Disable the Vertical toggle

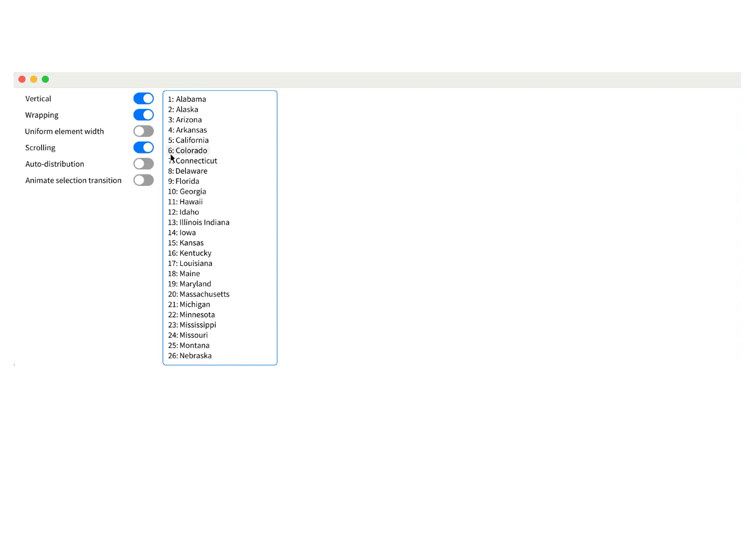coord(143,98)
